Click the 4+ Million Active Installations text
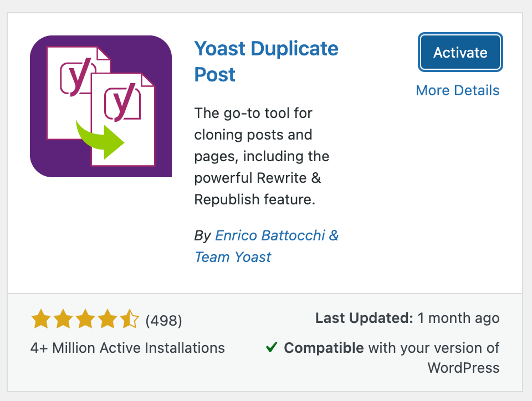Screen dimensions: 532x401 tap(127, 348)
